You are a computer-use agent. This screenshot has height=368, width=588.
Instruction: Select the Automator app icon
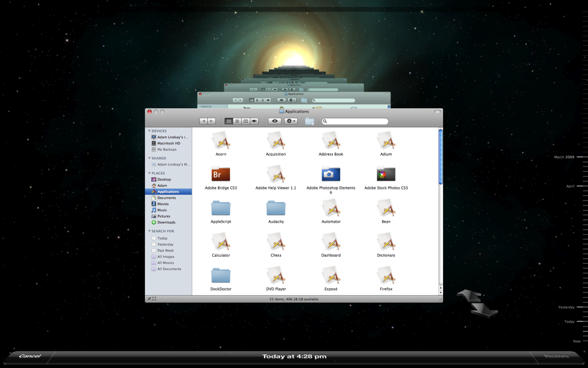pos(331,208)
